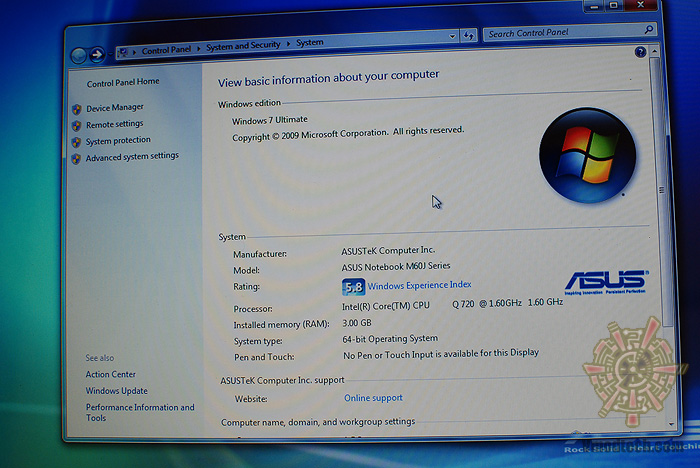Click 'ASUSTeK Computer Inc.' manufacturer value
The height and width of the screenshot is (468, 700).
[388, 251]
